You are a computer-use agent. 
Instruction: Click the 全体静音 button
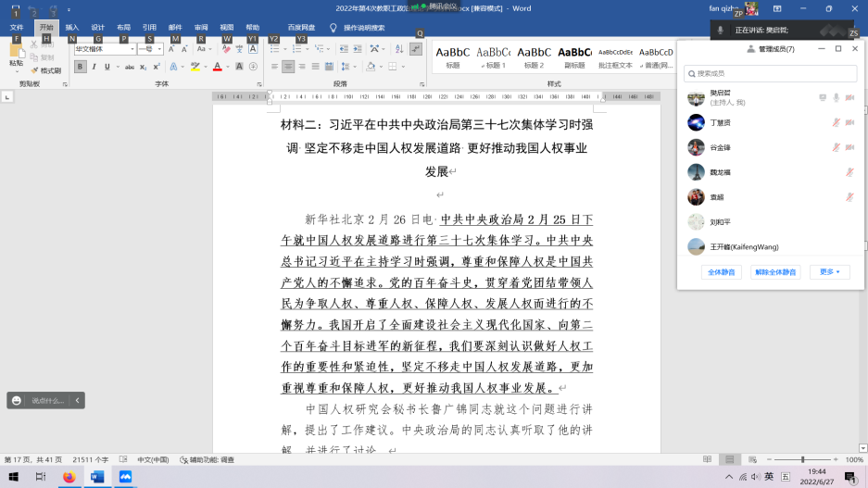tap(722, 271)
